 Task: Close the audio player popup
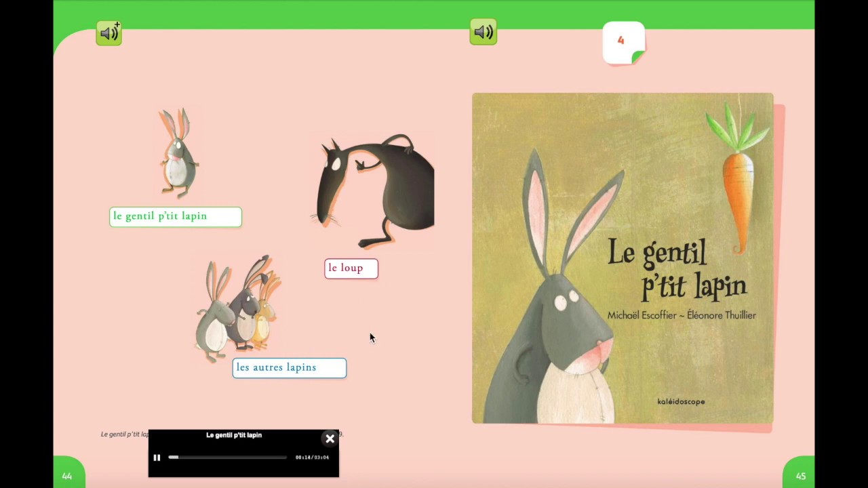click(x=330, y=439)
